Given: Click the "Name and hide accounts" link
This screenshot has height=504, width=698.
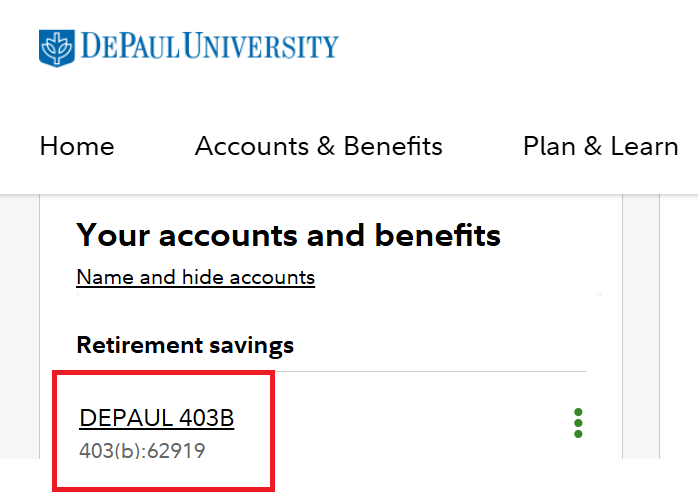Looking at the screenshot, I should tap(195, 277).
